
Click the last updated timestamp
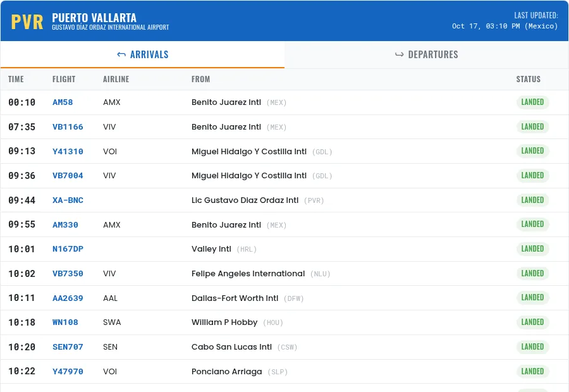505,26
